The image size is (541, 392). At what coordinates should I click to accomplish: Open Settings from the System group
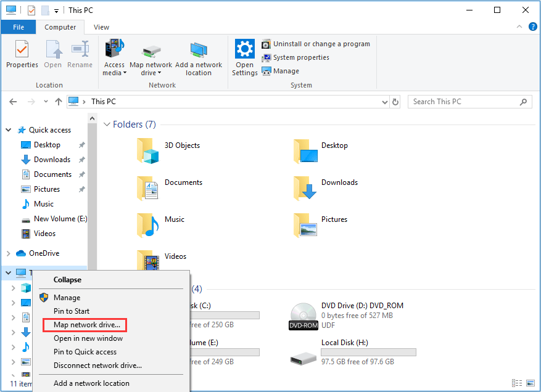(x=244, y=55)
